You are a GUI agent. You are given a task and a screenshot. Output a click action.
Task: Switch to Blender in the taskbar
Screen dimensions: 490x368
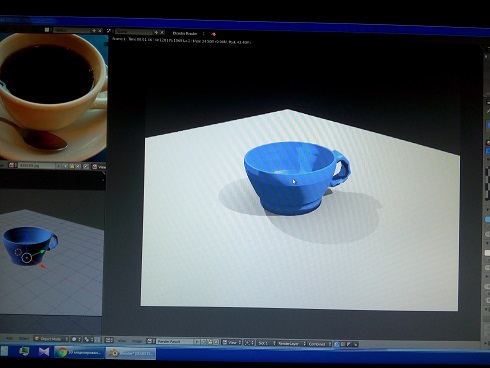coord(131,353)
